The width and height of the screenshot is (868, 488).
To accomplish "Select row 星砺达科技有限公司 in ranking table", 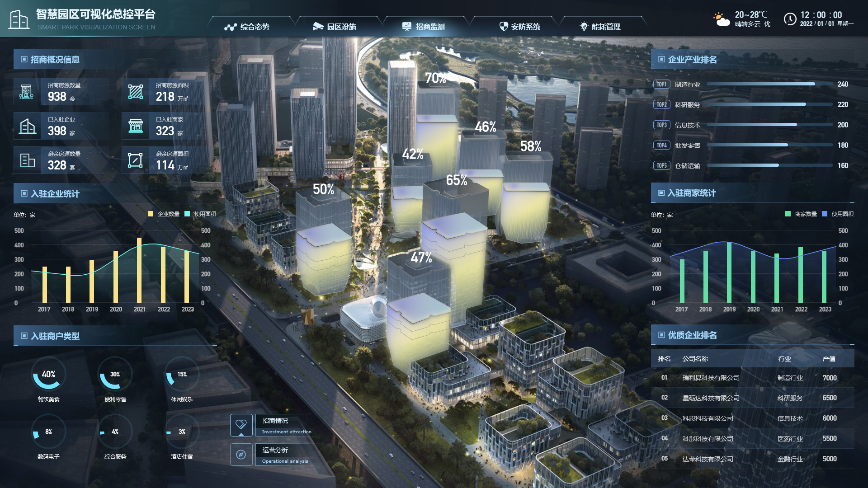I will click(x=752, y=398).
